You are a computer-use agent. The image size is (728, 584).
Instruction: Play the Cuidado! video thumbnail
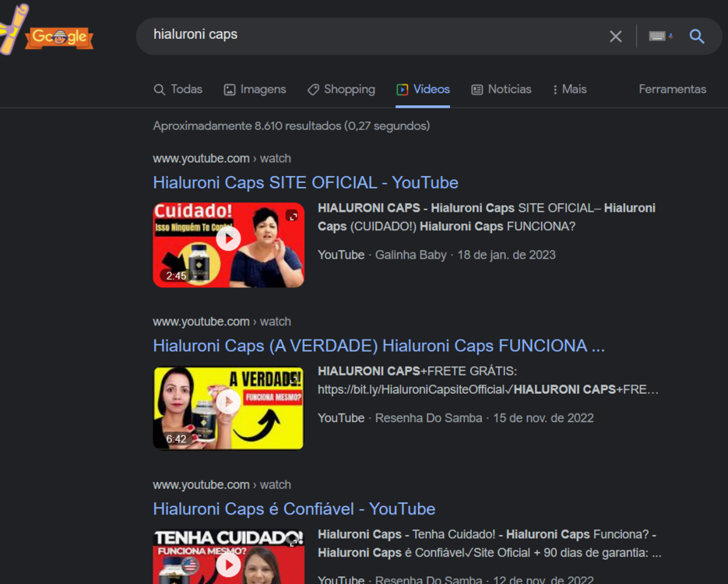(x=228, y=238)
